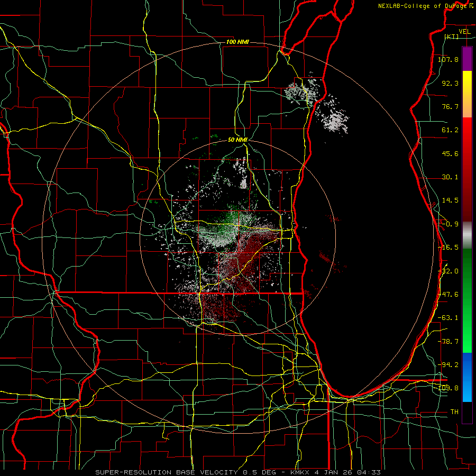Viewport: 476px width, 476px height.
Task: Select the 30.1 legend value
Action: point(450,177)
